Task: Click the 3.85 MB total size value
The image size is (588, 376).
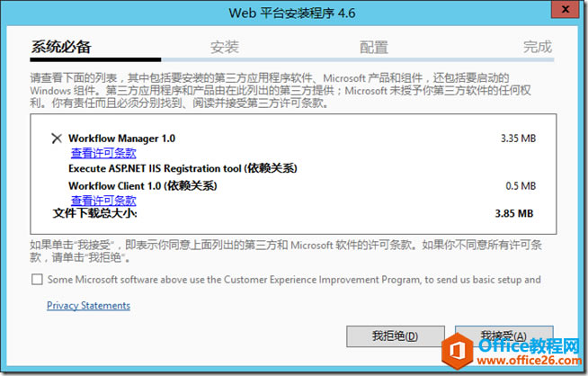Action: (514, 214)
